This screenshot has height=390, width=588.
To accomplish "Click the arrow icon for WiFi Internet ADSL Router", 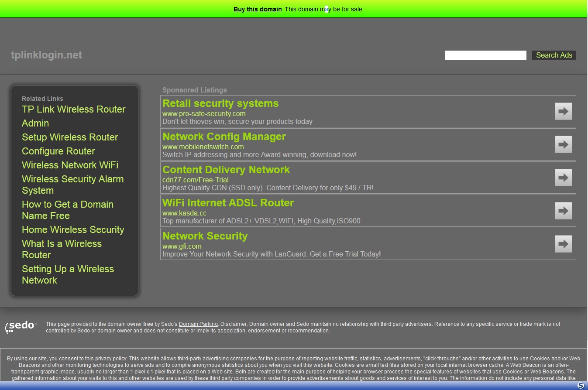I will 563,211.
